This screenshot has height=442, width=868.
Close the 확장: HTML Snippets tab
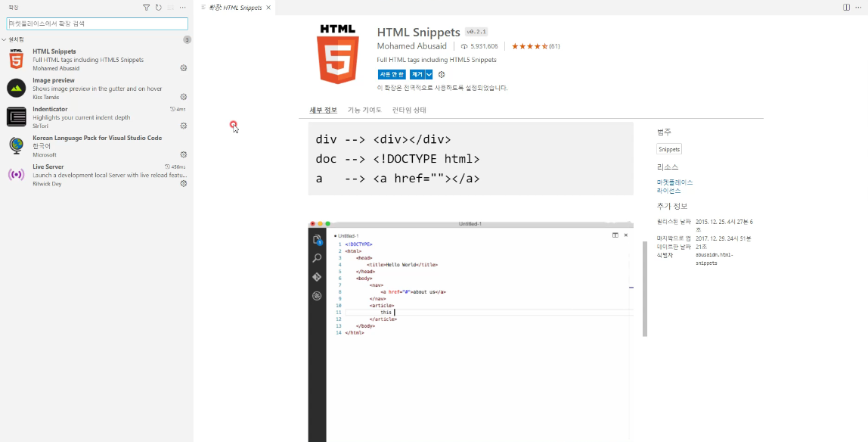click(x=268, y=8)
